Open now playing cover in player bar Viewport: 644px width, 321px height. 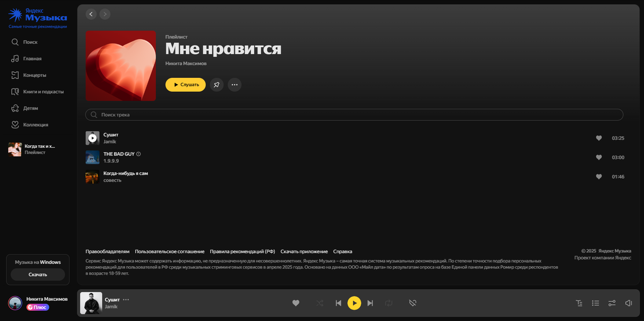coord(91,303)
